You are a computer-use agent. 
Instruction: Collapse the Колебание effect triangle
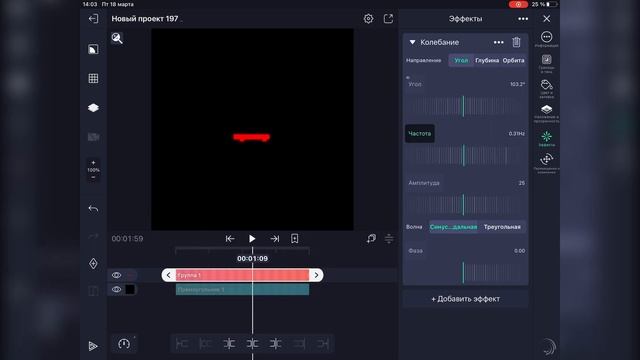point(412,42)
